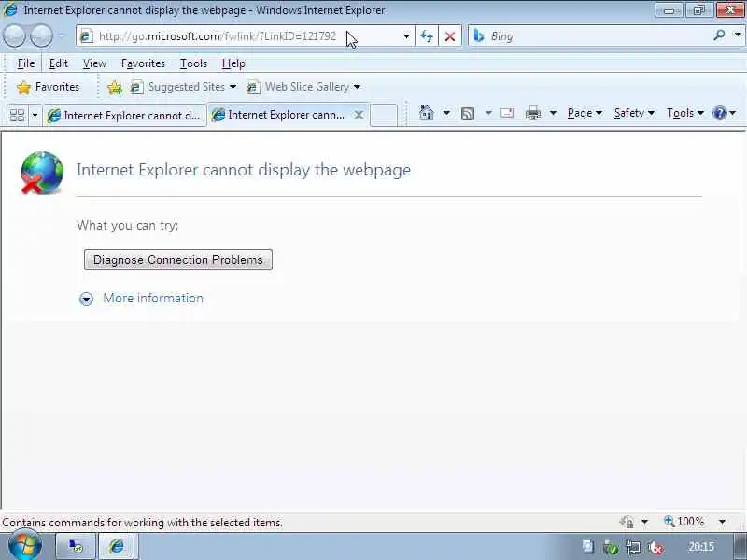The width and height of the screenshot is (747, 560).
Task: Click the Bing search magnifier icon
Action: point(719,35)
